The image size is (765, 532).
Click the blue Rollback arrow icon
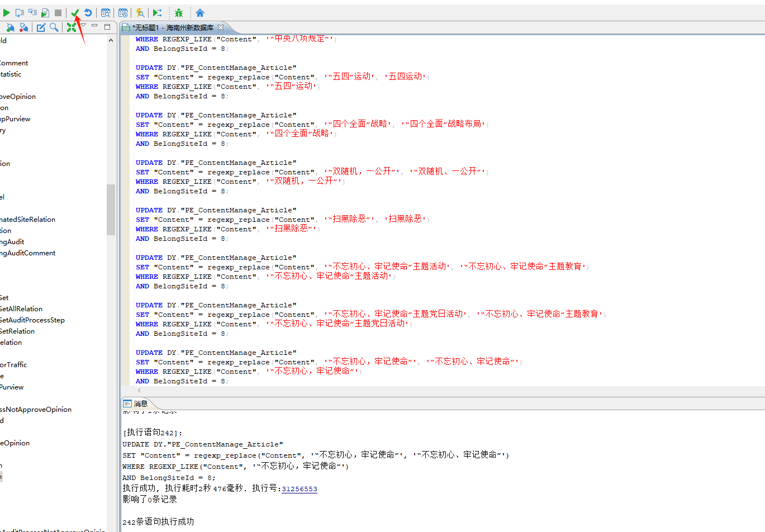88,12
